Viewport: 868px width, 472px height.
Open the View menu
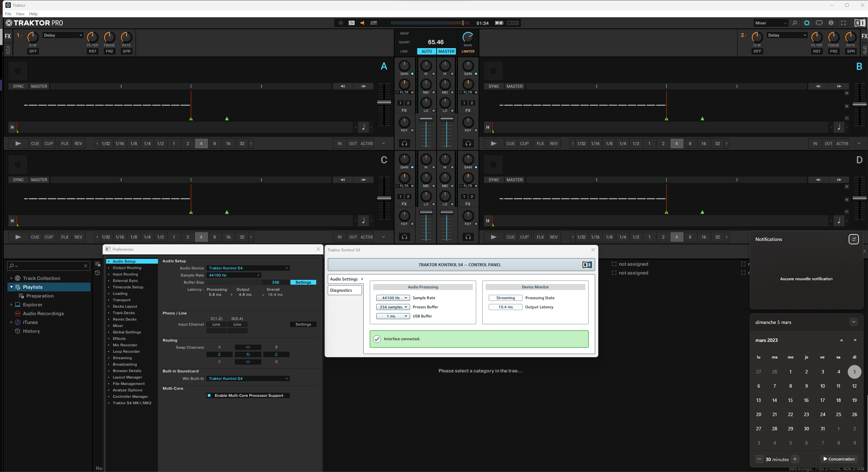tap(20, 14)
